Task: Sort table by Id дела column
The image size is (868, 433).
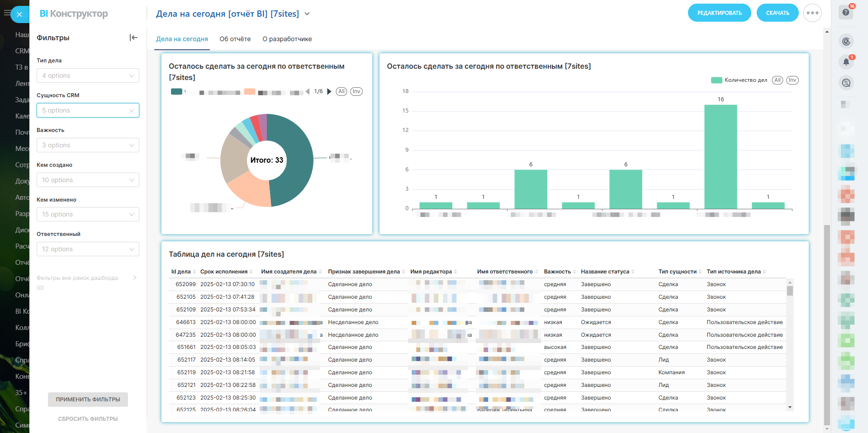Action: click(181, 272)
